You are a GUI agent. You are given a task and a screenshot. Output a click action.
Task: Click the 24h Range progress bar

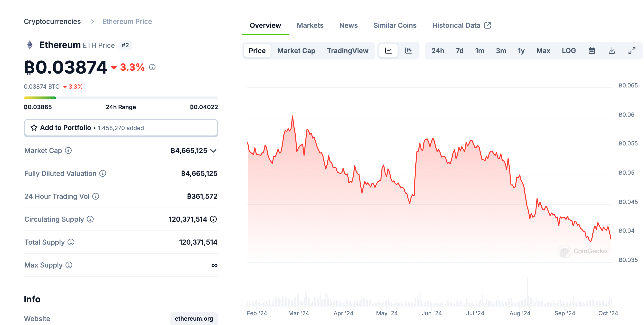(x=121, y=98)
